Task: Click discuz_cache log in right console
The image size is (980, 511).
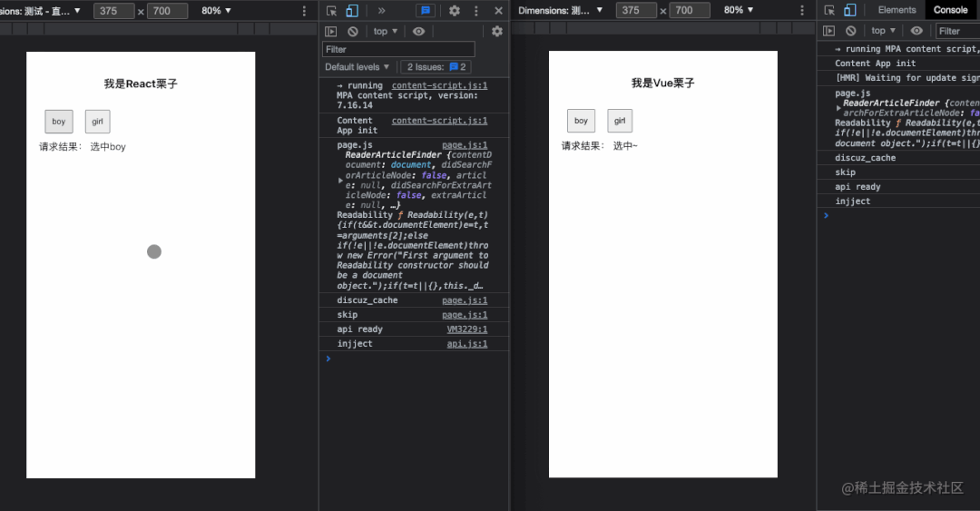Action: (x=865, y=158)
